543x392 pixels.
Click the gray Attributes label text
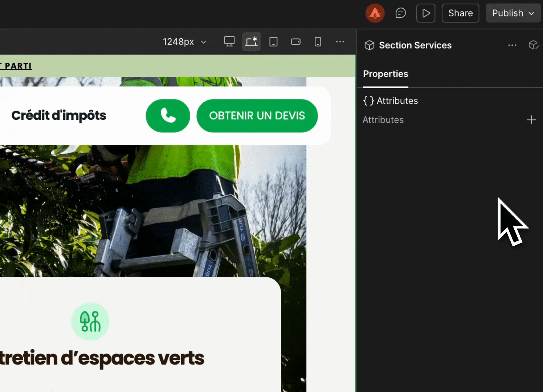point(383,120)
